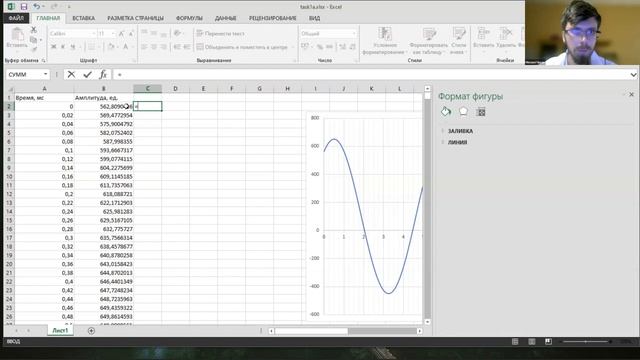640x360 pixels.
Task: Switch to Page Break Preview in status bar
Action: click(x=548, y=341)
